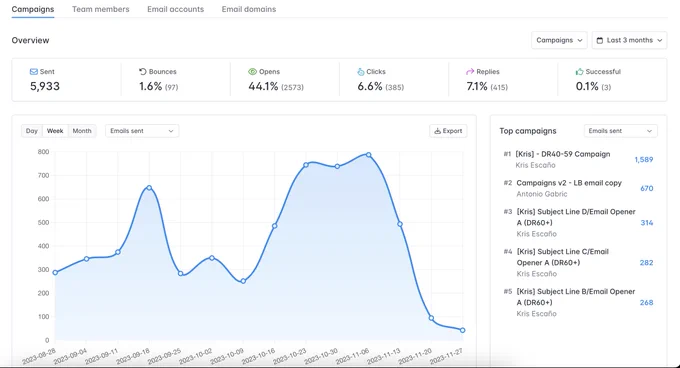680x368 pixels.
Task: Click the 0.1% Successful statistic
Action: tap(587, 86)
